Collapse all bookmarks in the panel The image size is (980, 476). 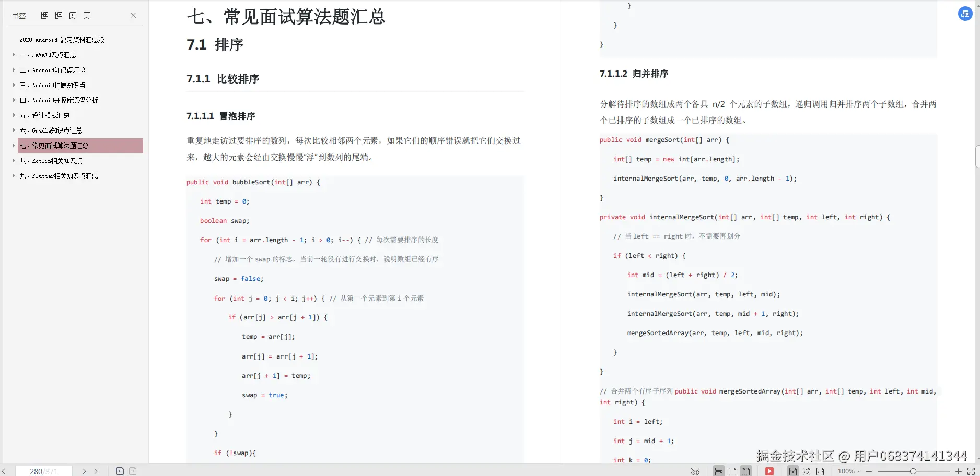click(59, 15)
